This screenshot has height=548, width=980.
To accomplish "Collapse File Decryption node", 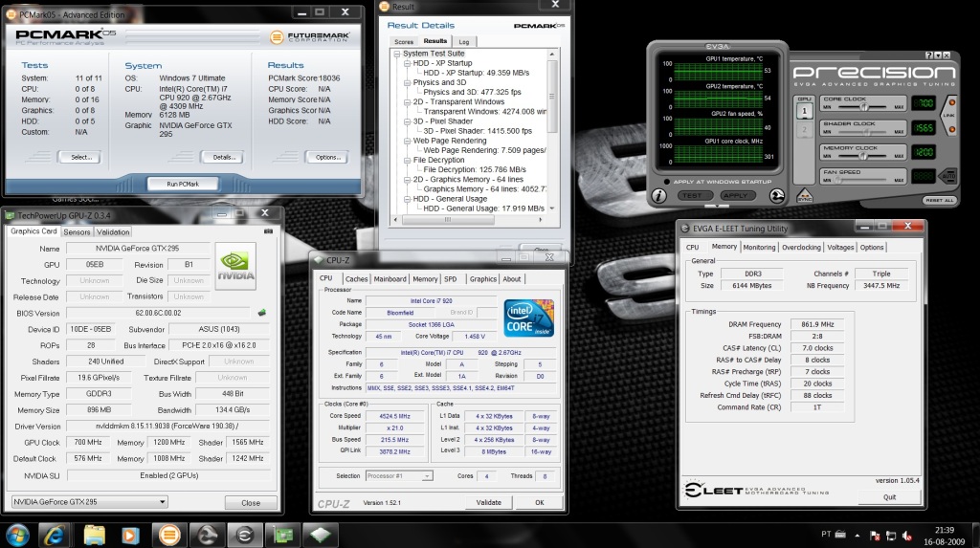I will (407, 160).
